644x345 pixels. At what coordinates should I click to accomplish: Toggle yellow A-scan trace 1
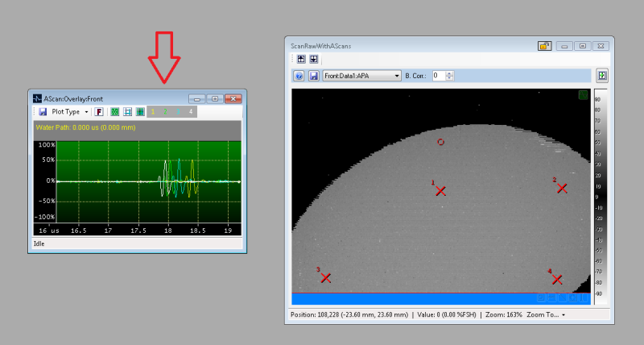(x=153, y=111)
